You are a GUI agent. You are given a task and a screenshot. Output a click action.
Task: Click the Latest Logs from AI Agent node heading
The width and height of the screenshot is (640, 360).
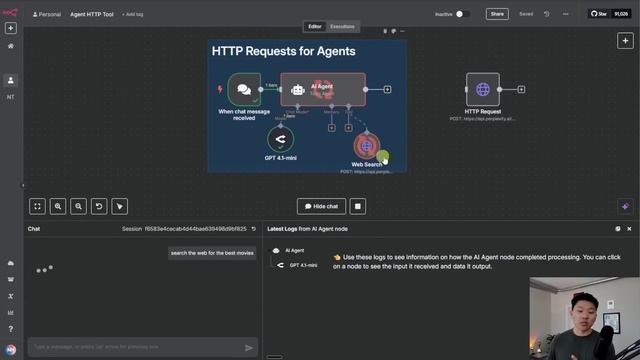(x=307, y=229)
